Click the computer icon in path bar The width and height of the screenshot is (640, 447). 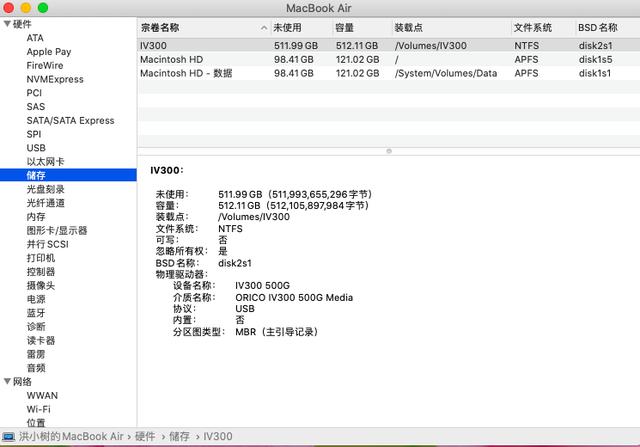[x=8, y=437]
